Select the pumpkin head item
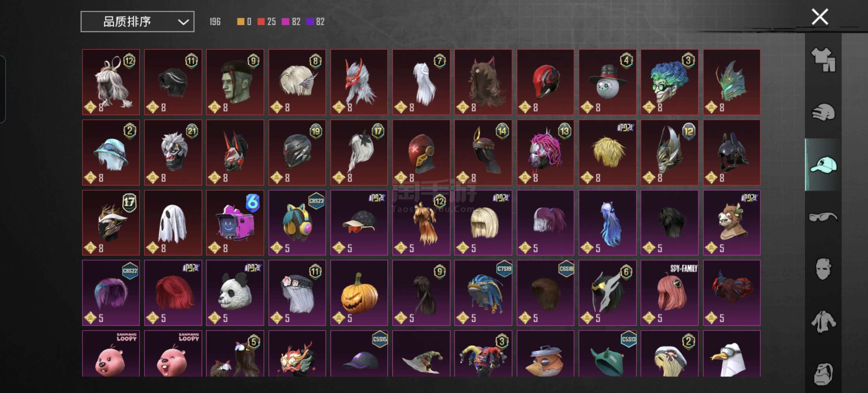 [x=359, y=292]
